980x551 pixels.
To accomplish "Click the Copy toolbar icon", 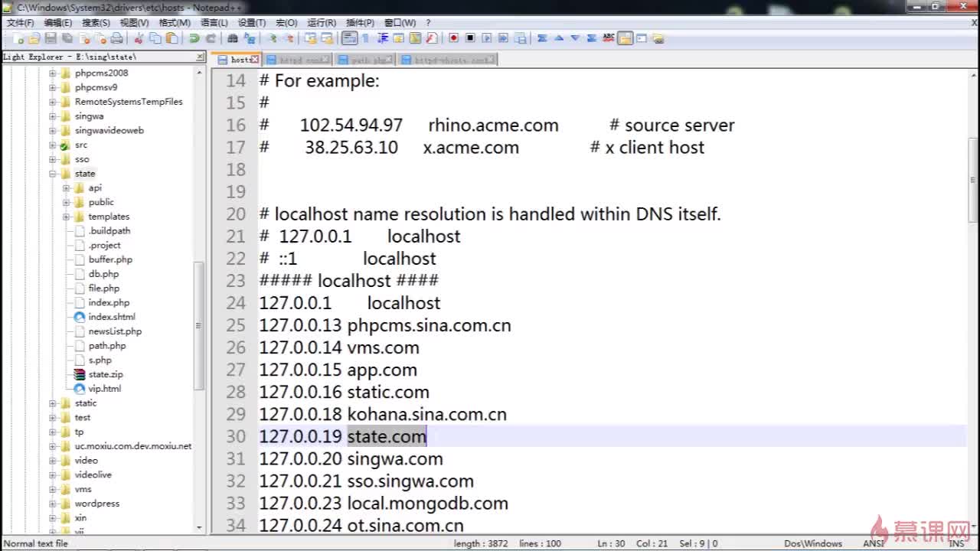I will [x=155, y=38].
